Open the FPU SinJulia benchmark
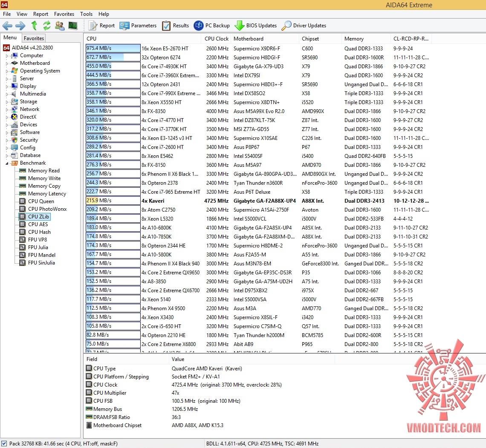486x448 pixels. (41, 262)
